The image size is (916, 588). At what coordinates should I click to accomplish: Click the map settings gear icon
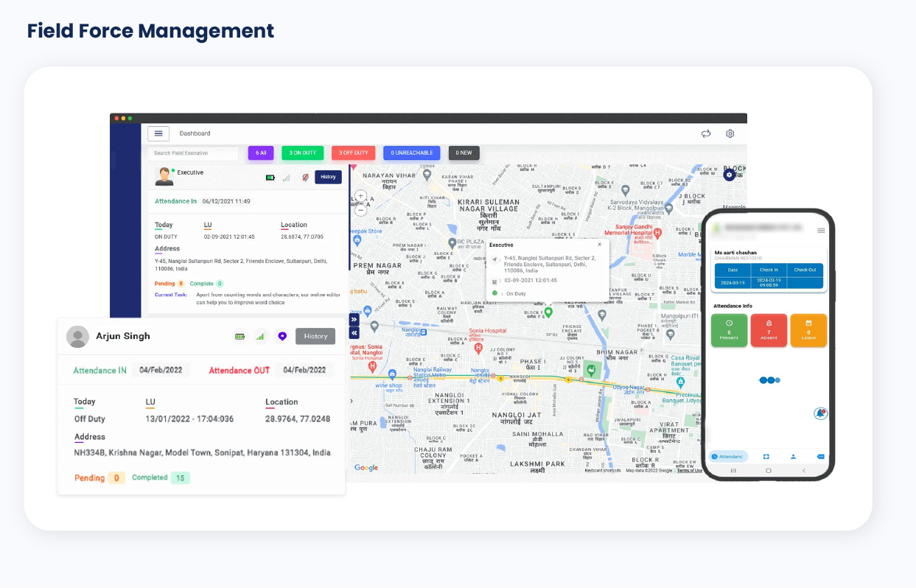click(729, 175)
